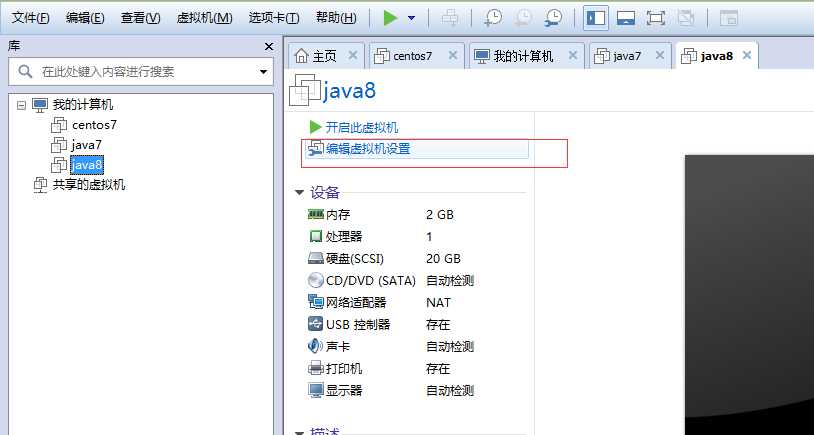Open the snapshot manager wrench-clock icon

(554, 18)
